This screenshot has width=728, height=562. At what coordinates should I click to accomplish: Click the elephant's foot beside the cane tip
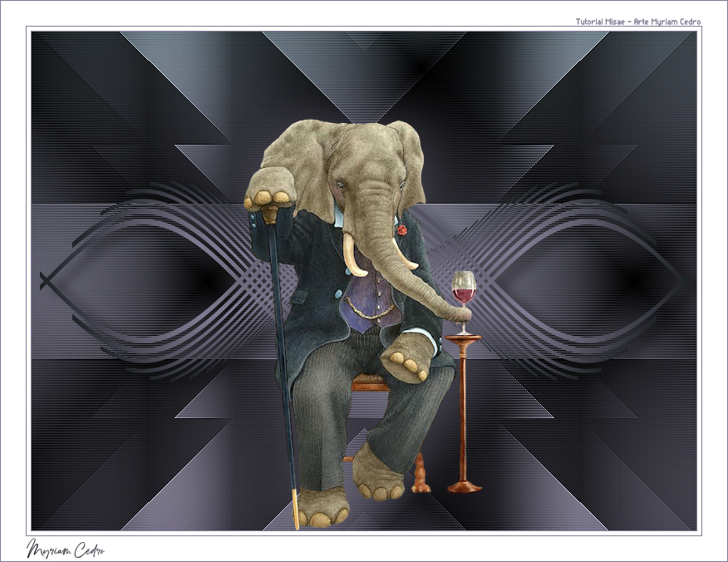(322, 507)
